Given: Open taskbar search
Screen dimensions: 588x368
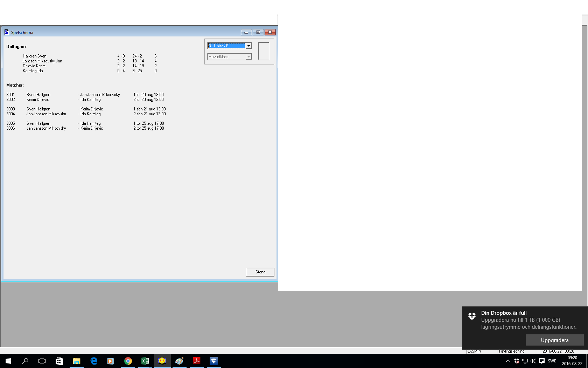Looking at the screenshot, I should point(25,361).
